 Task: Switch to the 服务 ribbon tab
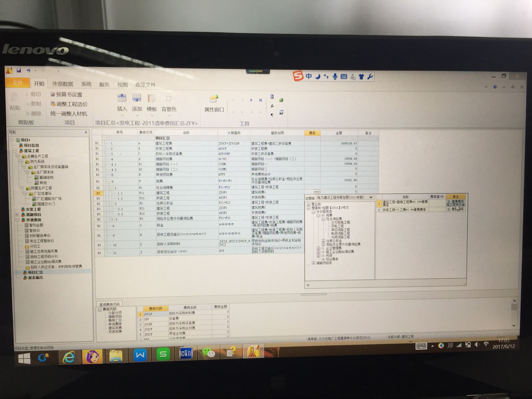[x=104, y=84]
